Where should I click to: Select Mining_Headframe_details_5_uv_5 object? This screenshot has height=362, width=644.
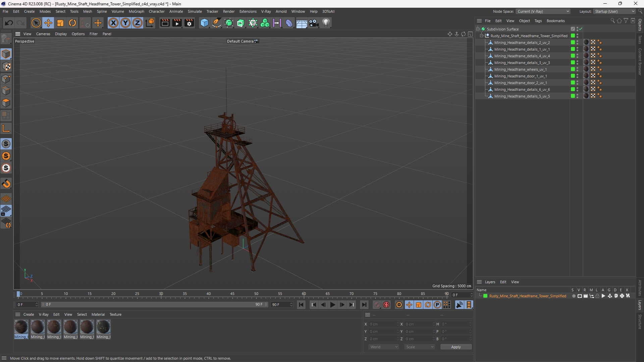click(522, 96)
